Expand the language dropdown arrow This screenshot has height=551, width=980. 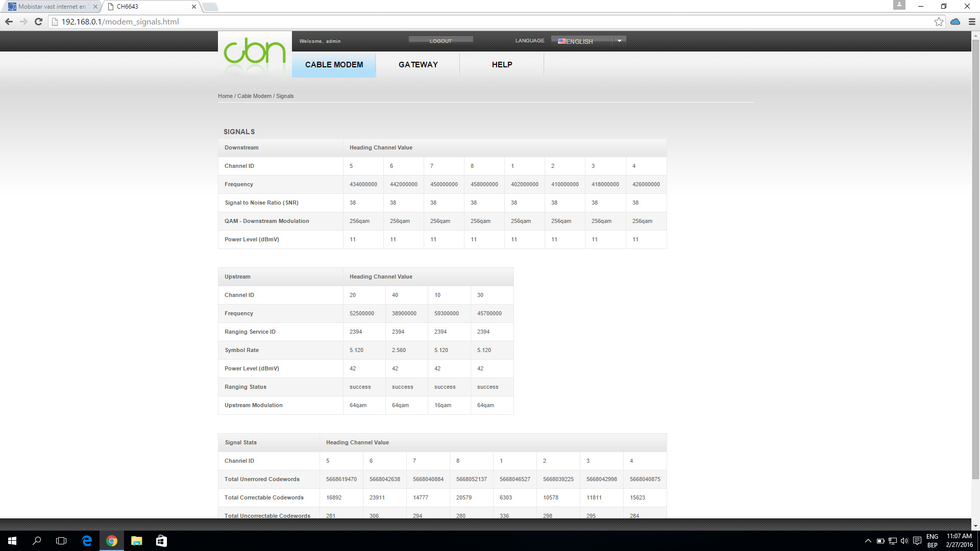pos(619,41)
